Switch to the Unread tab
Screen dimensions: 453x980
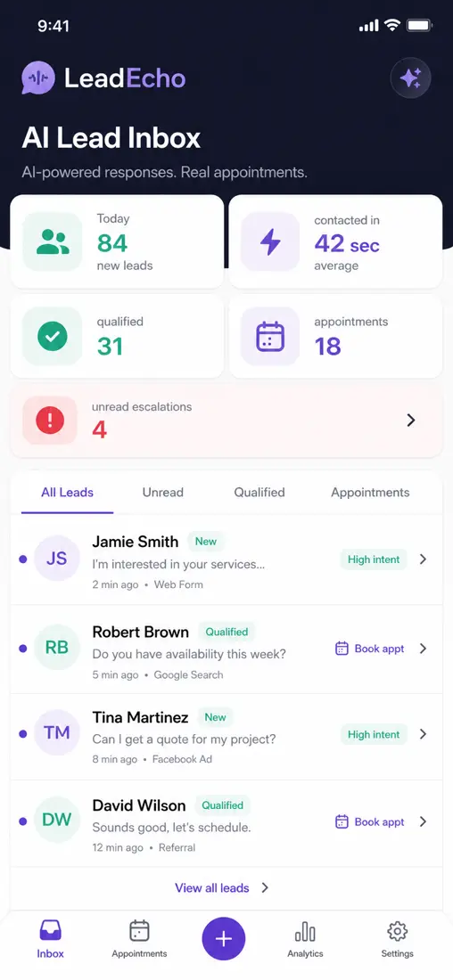click(162, 493)
